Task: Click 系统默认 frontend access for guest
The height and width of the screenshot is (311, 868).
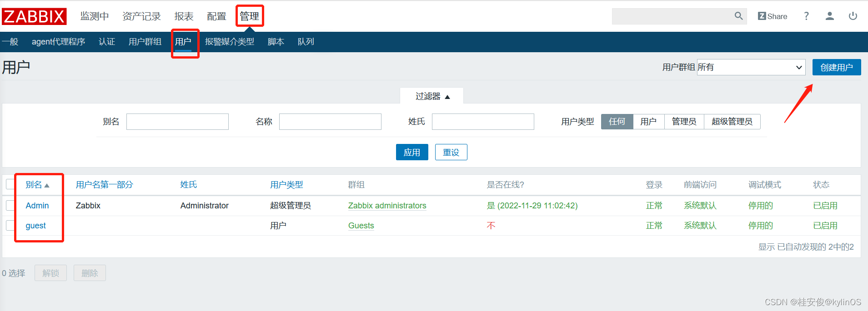Action: pos(700,226)
